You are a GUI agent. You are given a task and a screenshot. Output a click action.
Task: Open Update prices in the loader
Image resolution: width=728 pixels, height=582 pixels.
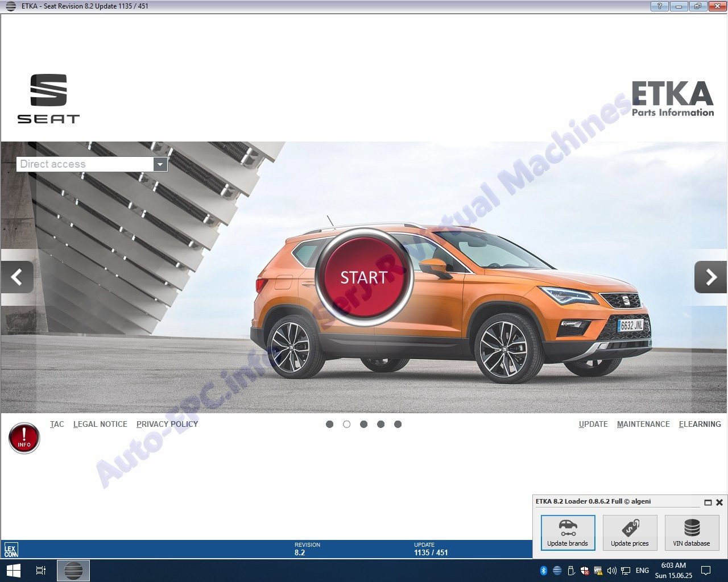point(630,533)
